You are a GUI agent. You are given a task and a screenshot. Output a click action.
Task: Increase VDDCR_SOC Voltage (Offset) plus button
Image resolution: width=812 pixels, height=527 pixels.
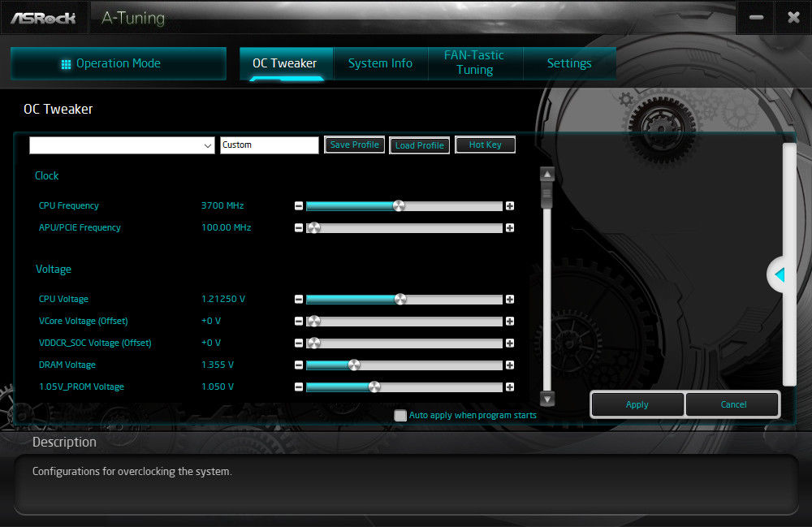click(x=510, y=343)
